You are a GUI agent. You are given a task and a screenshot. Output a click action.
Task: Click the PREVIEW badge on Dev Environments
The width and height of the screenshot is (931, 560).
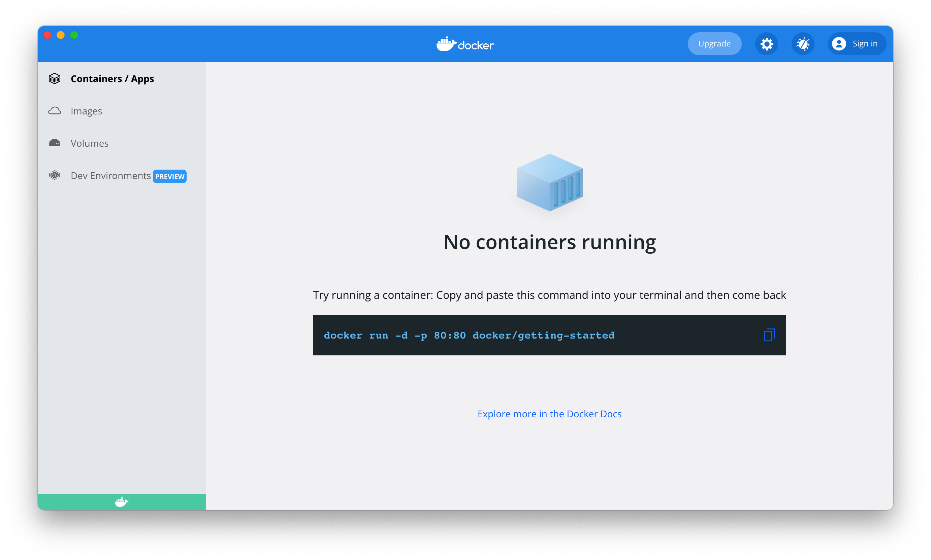click(x=169, y=176)
